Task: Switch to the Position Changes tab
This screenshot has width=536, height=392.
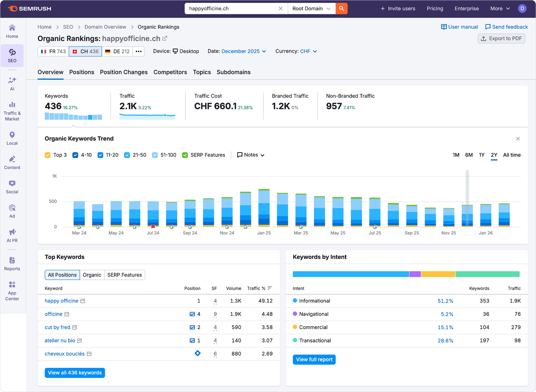Action: (124, 72)
